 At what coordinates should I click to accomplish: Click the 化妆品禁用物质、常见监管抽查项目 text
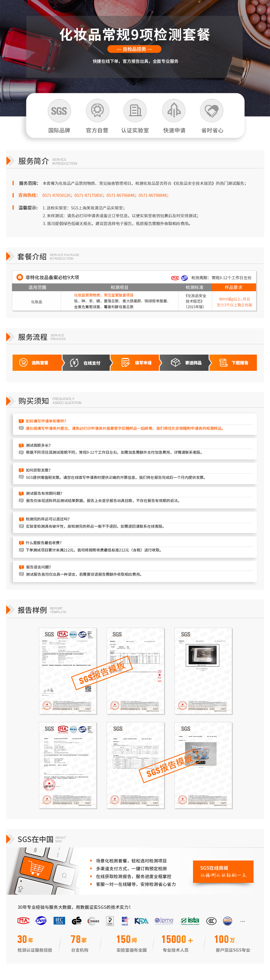pos(104,295)
